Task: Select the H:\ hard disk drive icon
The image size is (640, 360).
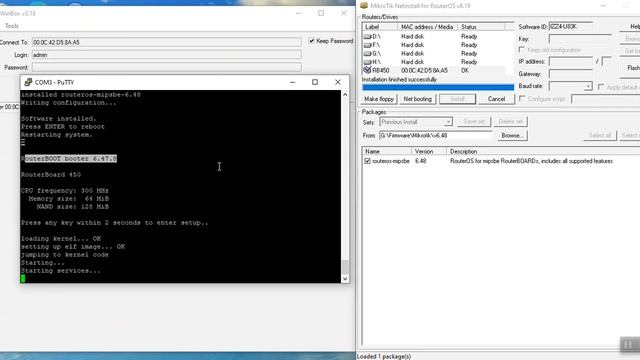Action: point(367,62)
